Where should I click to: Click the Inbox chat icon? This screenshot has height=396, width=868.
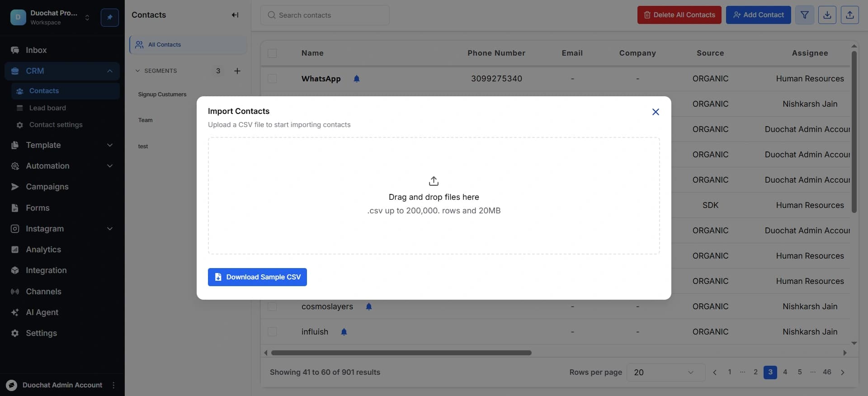click(15, 50)
